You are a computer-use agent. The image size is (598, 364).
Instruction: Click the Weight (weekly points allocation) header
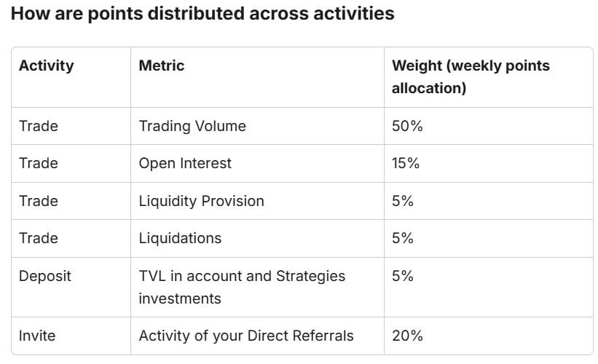pyautogui.click(x=471, y=76)
